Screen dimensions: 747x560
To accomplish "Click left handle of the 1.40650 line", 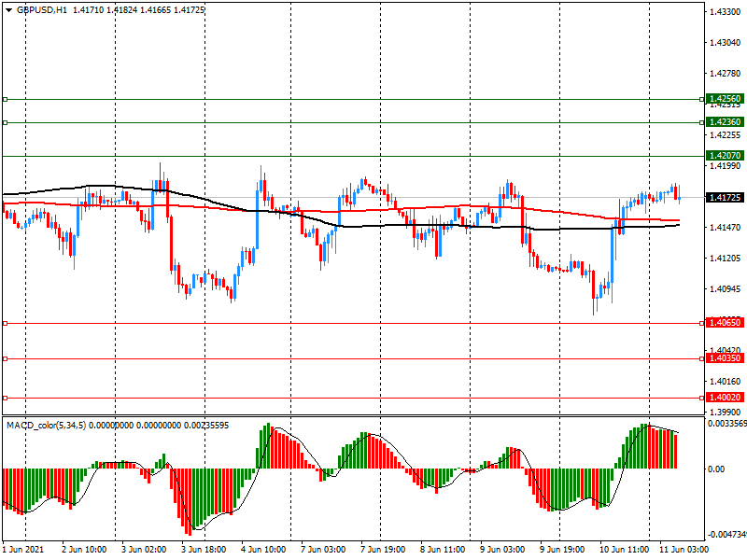I will click(6, 324).
